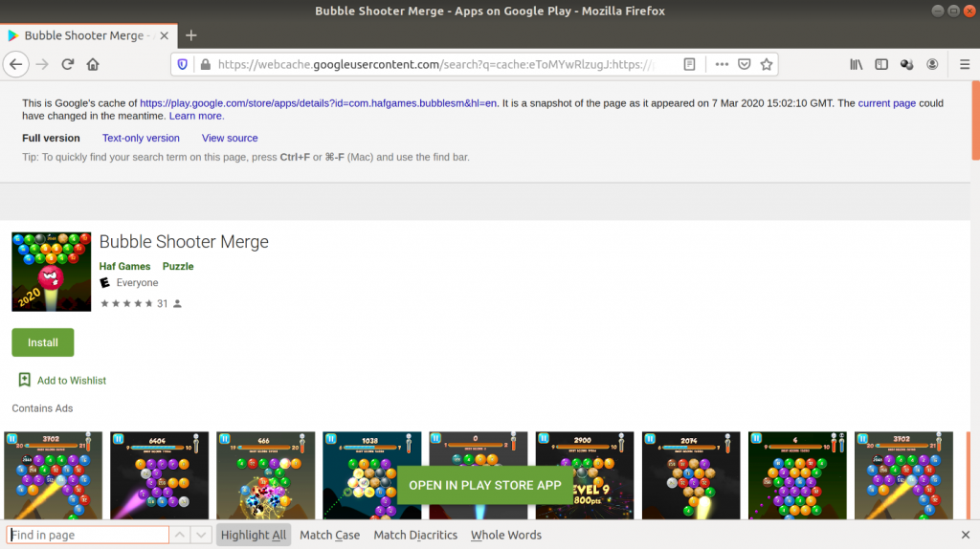View site security padlock information

[x=205, y=64]
